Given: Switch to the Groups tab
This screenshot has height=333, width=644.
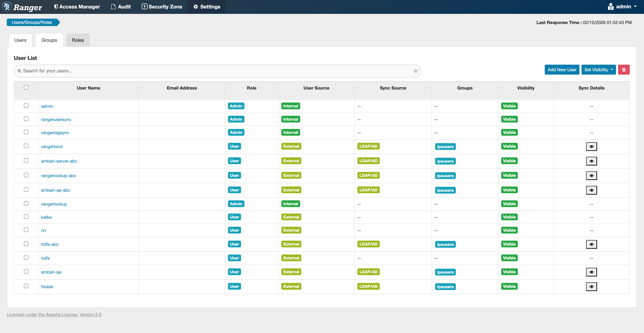Looking at the screenshot, I should 49,40.
